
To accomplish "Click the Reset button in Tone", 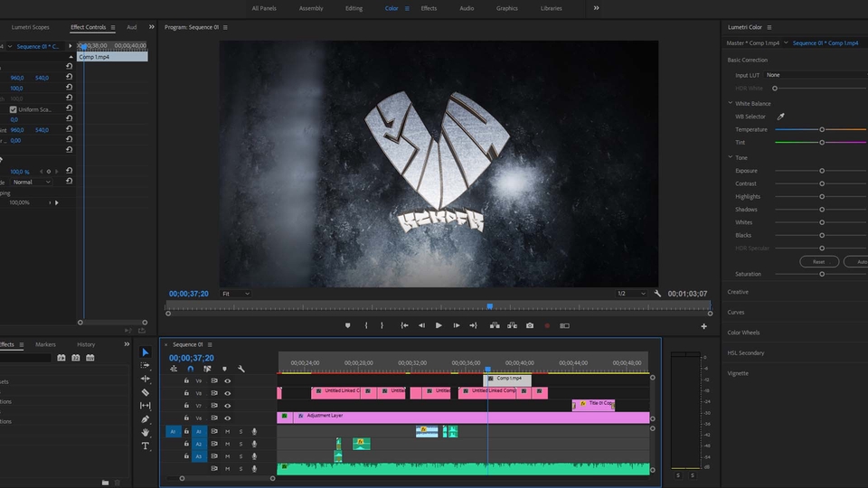I will 819,262.
